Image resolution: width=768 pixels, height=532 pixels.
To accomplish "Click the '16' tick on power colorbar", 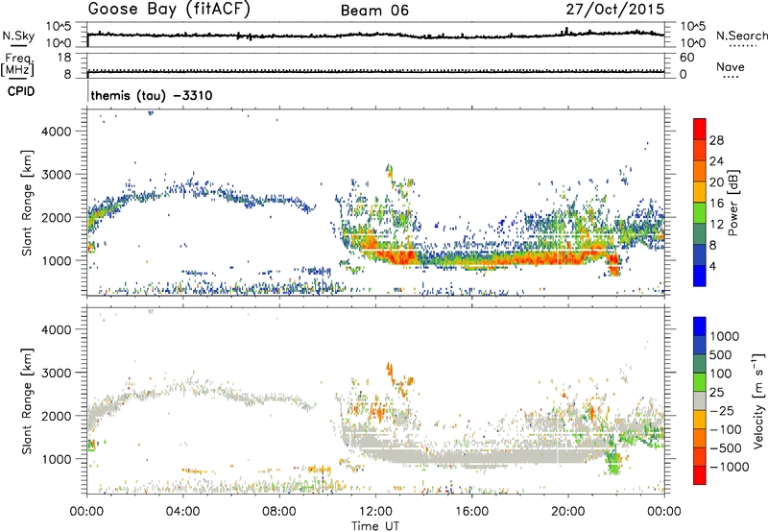I will coord(716,204).
